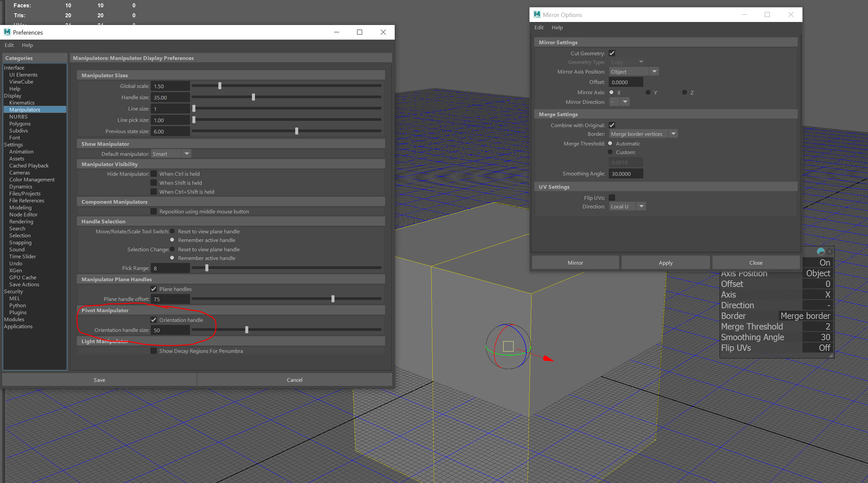The image size is (868, 483).
Task: Click the Maya logo in the Preferences title bar
Action: [x=7, y=32]
